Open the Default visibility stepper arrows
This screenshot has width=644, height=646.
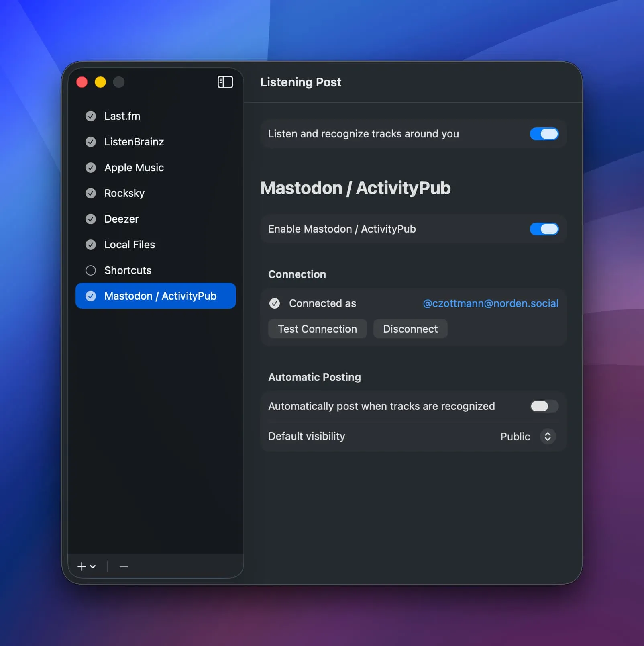coord(548,437)
